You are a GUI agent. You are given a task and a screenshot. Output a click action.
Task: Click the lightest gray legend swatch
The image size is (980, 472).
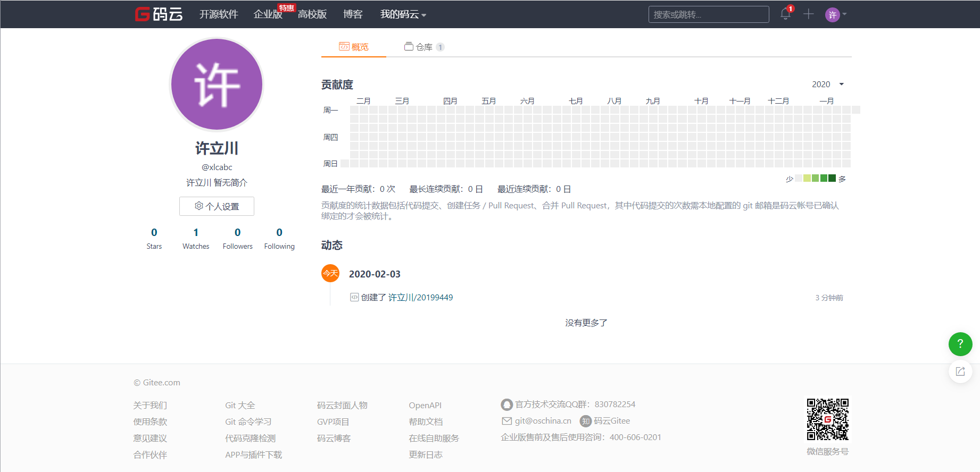click(799, 178)
